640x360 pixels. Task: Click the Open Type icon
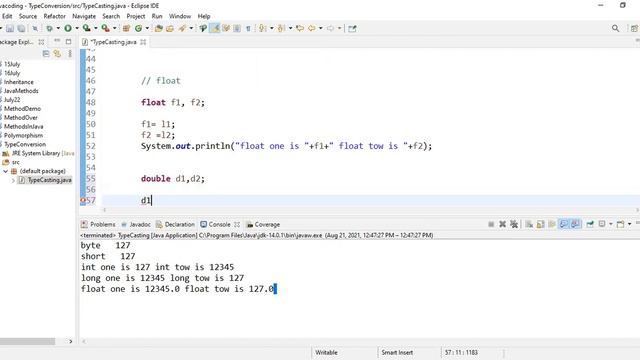159,29
